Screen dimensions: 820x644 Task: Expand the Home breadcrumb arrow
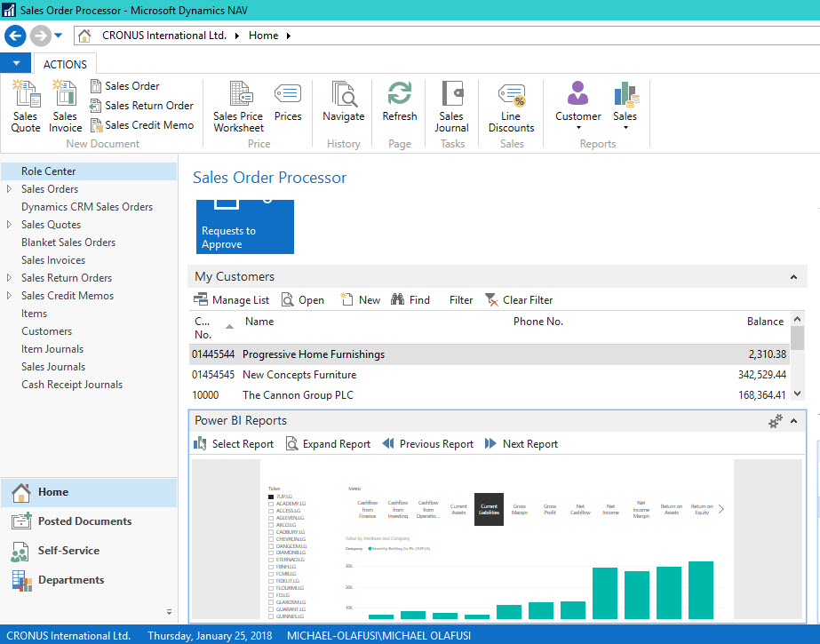point(288,36)
